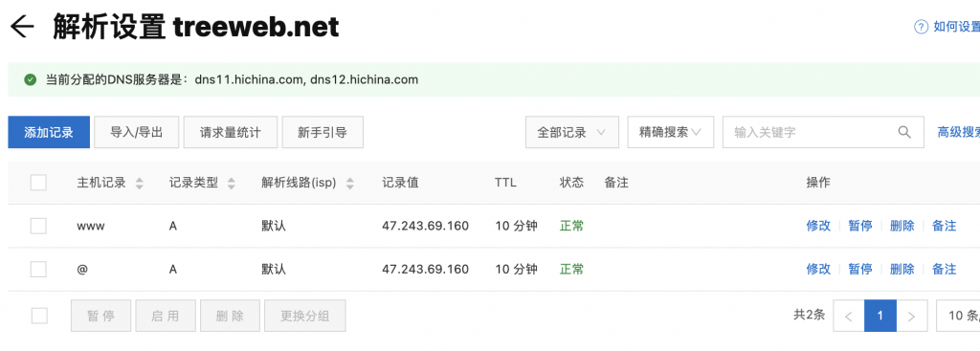The height and width of the screenshot is (351, 980).
Task: Select page 1 in pagination
Action: pos(880,316)
